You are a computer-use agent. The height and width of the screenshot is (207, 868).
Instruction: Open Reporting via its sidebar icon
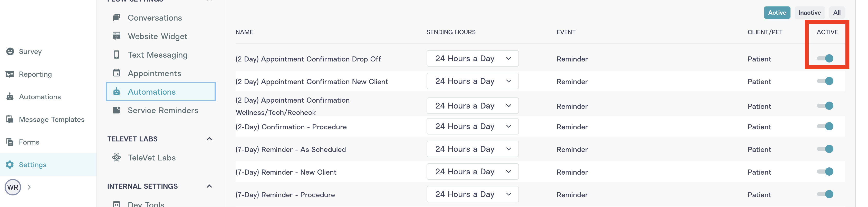point(10,74)
